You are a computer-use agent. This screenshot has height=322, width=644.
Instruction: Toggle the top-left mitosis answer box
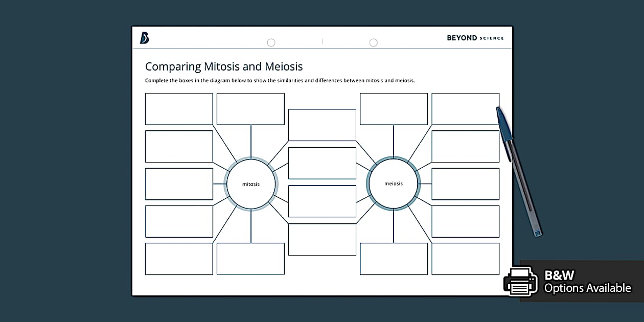pos(179,108)
